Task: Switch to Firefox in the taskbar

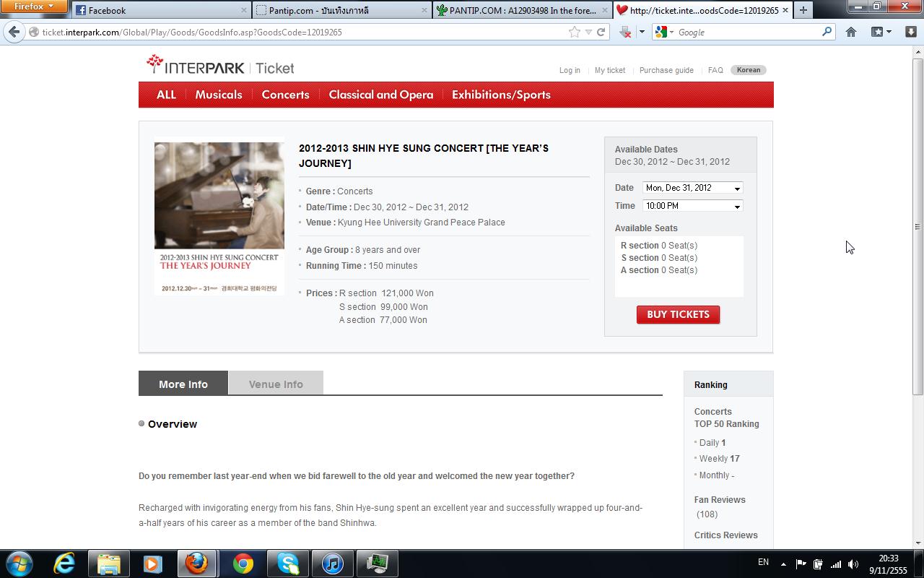Action: pos(197,564)
